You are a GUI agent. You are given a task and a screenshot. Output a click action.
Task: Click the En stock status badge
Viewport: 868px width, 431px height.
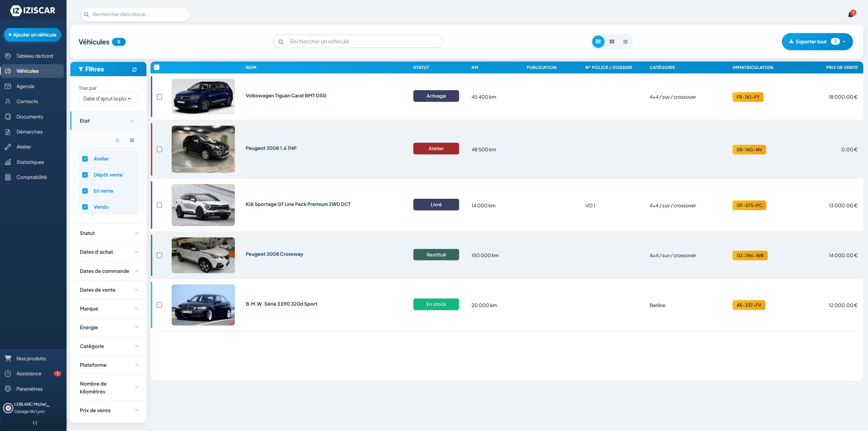point(436,304)
